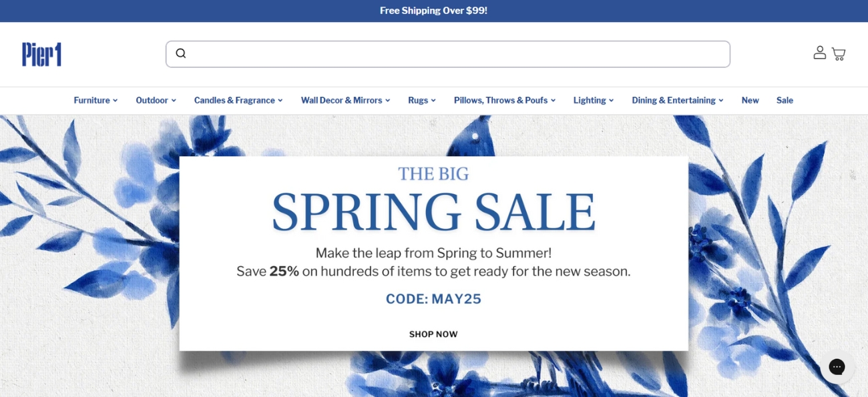
Task: Expand the Furniture menu
Action: pos(95,100)
